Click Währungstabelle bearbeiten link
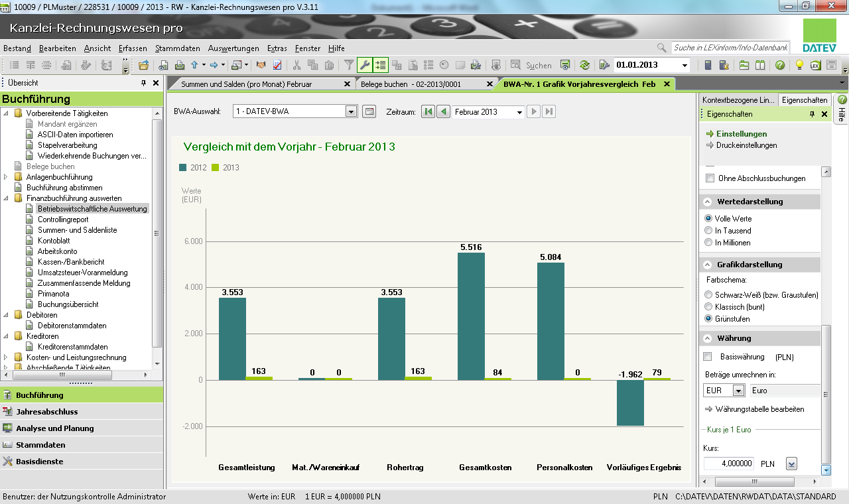 [x=760, y=409]
